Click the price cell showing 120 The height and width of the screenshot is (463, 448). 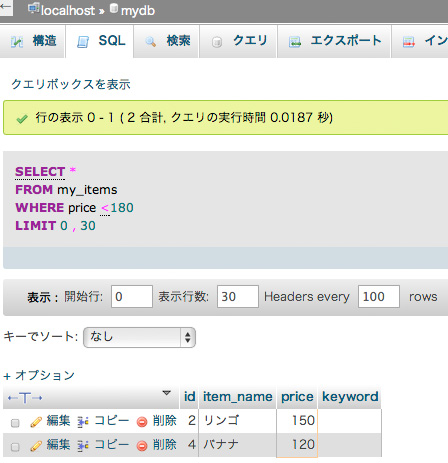click(x=297, y=445)
